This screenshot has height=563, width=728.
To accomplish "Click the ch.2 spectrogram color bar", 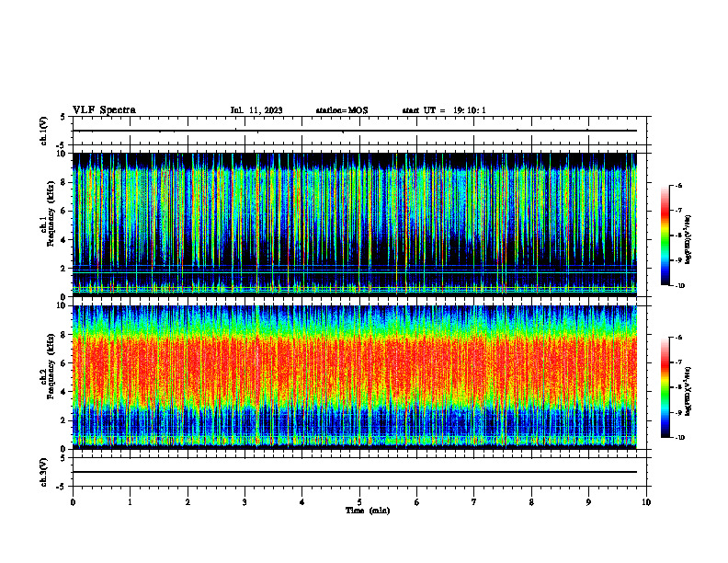I will click(x=665, y=387).
